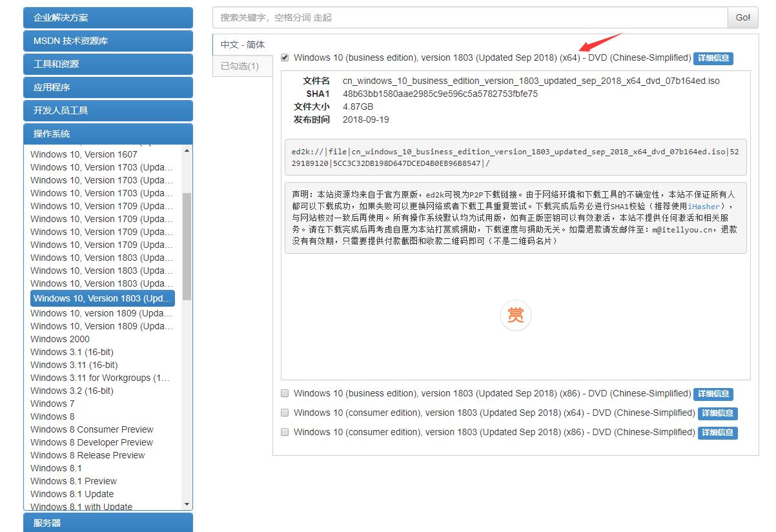Open the 开发人员工具 category
Image resolution: width=776 pixels, height=532 pixels.
[108, 110]
